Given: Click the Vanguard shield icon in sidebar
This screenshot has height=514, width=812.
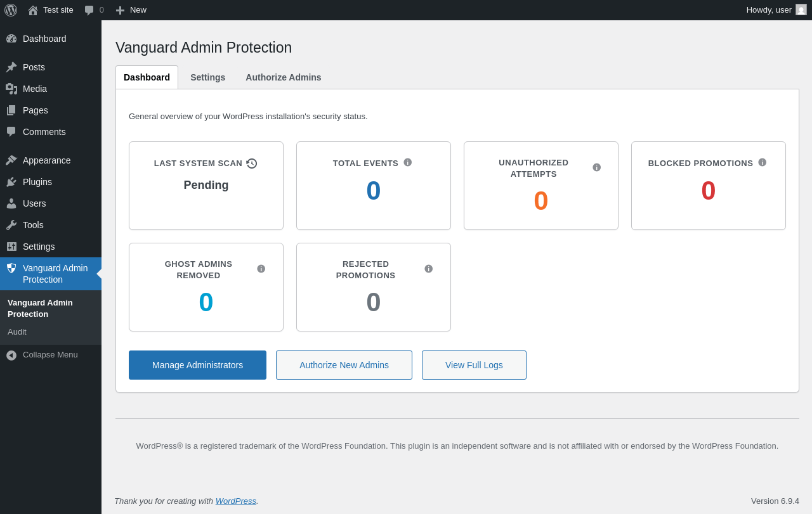Looking at the screenshot, I should (x=11, y=268).
